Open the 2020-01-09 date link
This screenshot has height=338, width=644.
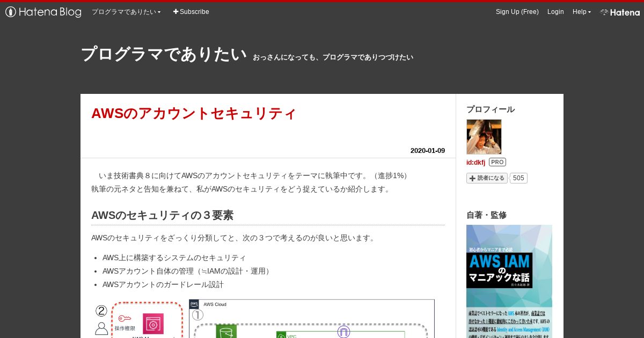[428, 151]
